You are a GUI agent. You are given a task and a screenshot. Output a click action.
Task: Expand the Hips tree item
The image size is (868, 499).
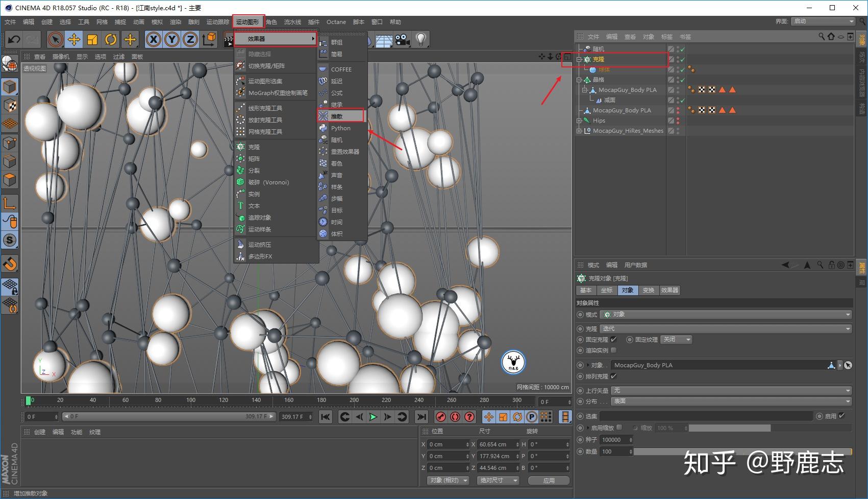pos(579,121)
